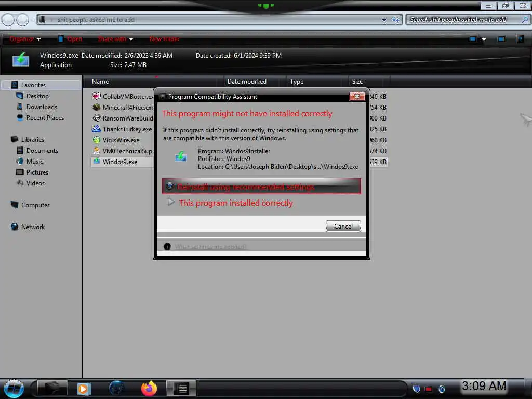
Task: Open the view options dropdown arrow
Action: click(x=484, y=39)
